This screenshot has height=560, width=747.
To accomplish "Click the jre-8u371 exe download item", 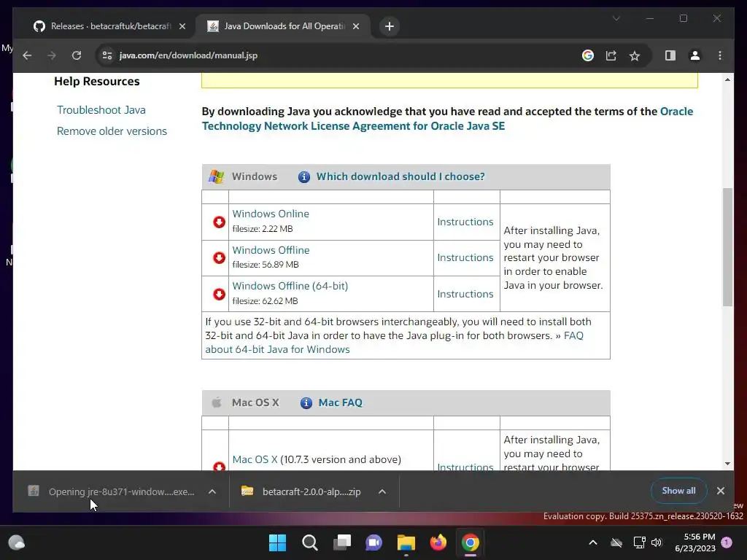I will [x=112, y=492].
